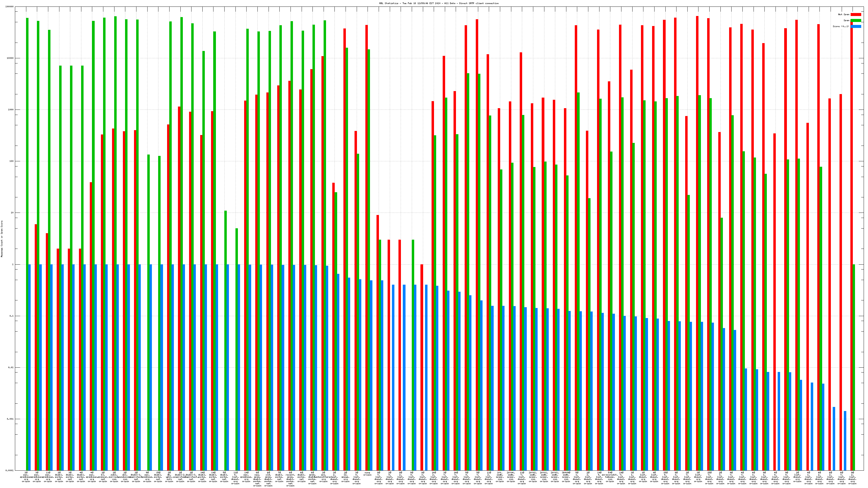The width and height of the screenshot is (868, 488).
Task: Click the 'bl. spamcop. net' x-axis label
Action: [x=103, y=477]
